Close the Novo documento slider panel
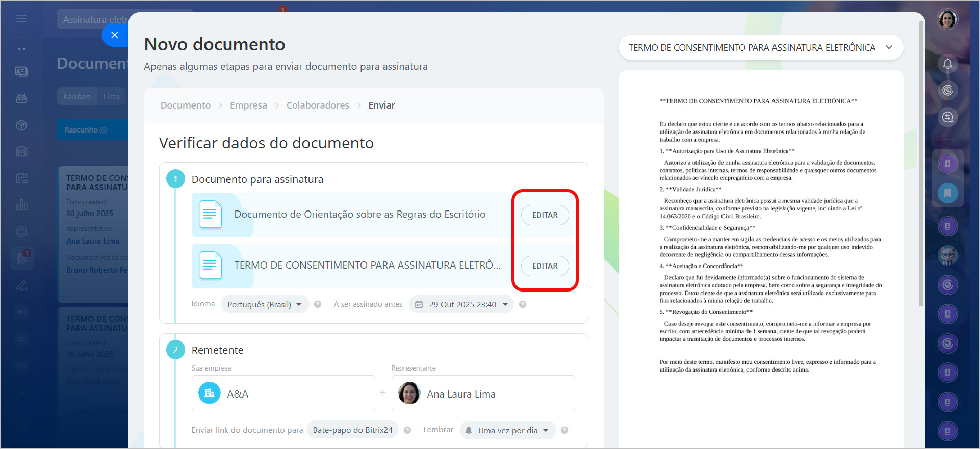This screenshot has height=449, width=980. click(x=115, y=35)
